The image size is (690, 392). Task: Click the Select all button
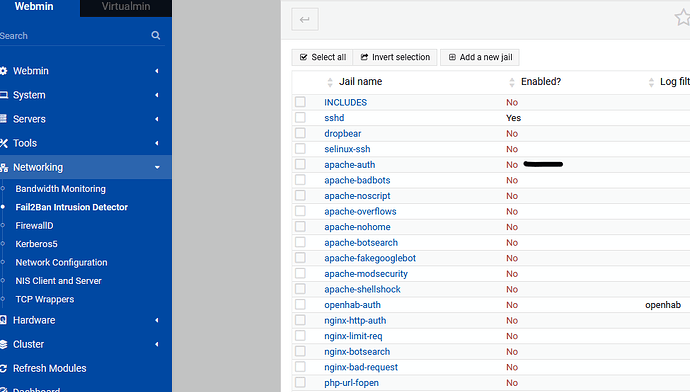323,57
